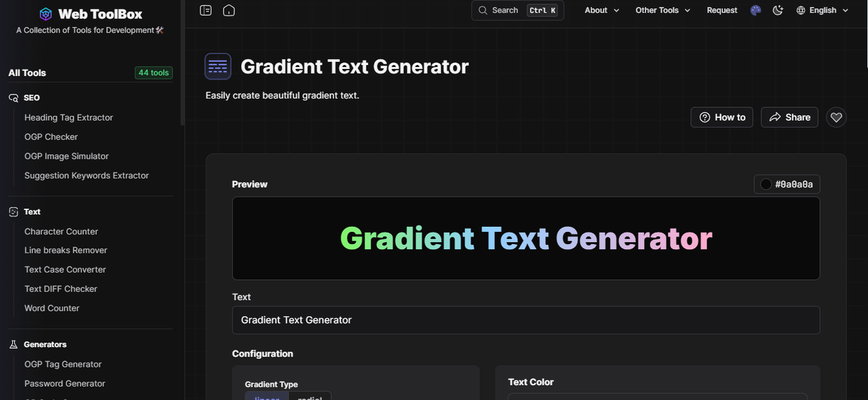The width and height of the screenshot is (868, 400).
Task: Open preview background color #0a0a0a picker
Action: pos(787,184)
